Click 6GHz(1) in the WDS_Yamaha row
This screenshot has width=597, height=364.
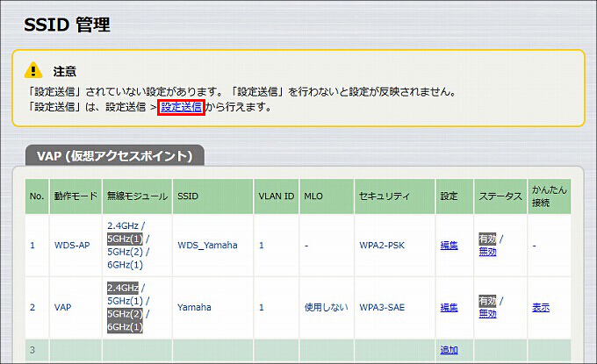point(125,265)
